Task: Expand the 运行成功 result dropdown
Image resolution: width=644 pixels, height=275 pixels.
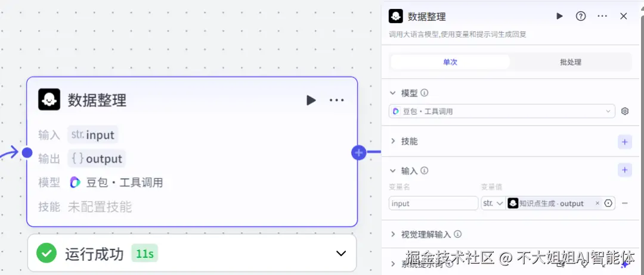Action: coord(341,254)
